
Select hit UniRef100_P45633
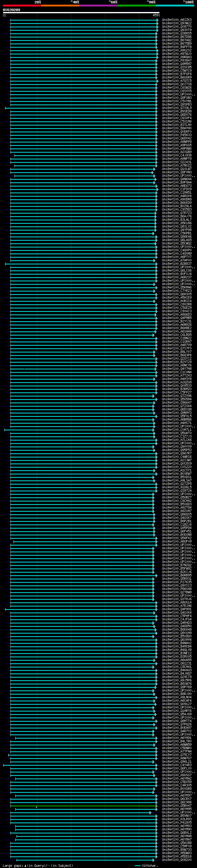[177, 135]
